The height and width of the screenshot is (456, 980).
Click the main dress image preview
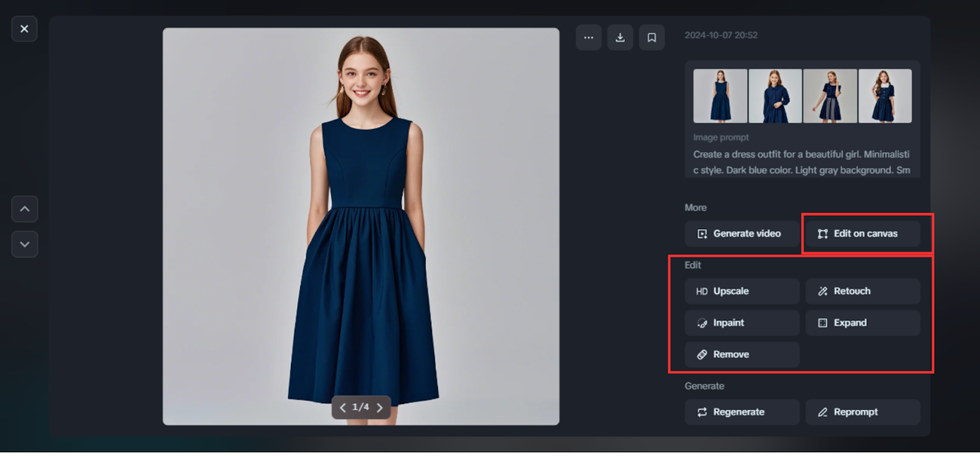click(x=361, y=226)
